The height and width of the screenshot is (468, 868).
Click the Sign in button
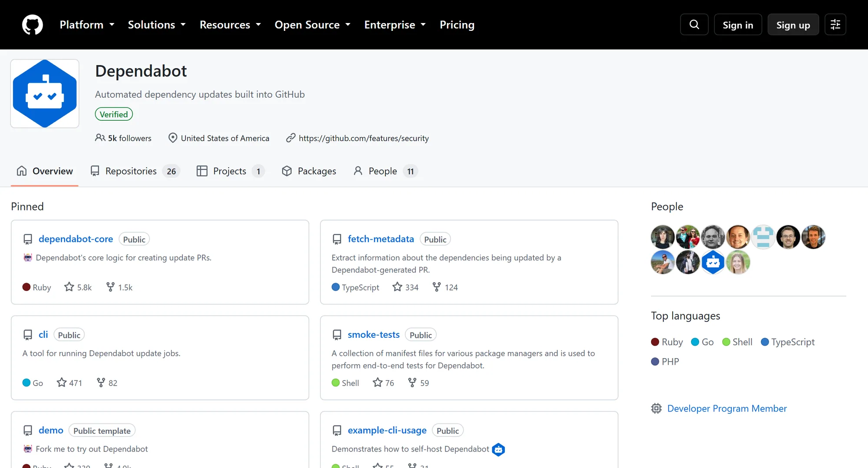[x=738, y=25]
